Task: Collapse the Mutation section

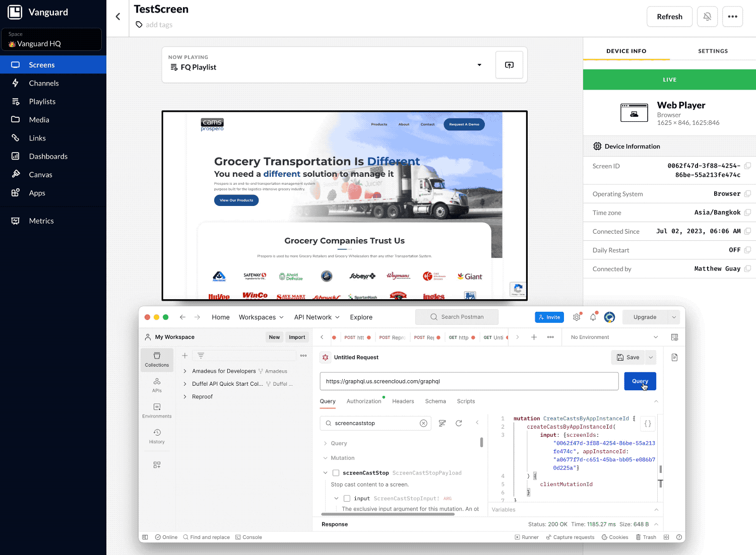Action: pyautogui.click(x=325, y=458)
